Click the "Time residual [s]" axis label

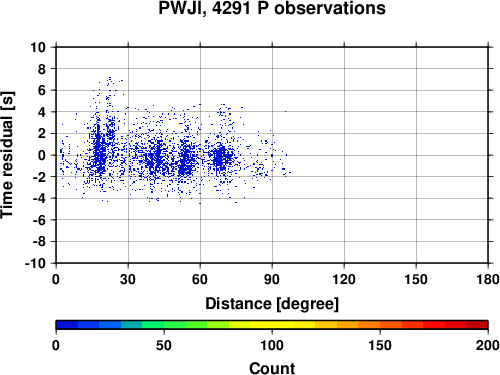[7, 155]
